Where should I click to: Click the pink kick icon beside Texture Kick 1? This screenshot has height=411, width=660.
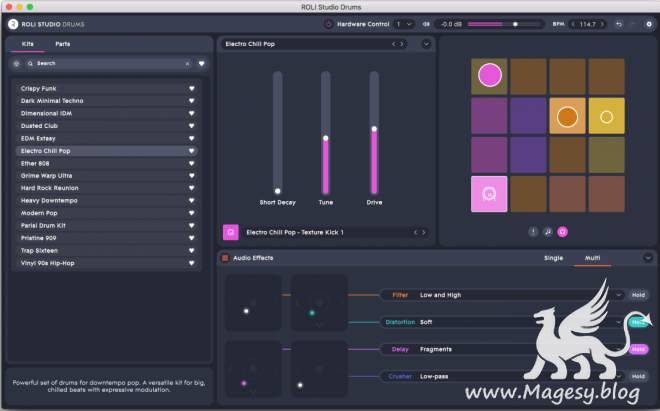click(x=231, y=232)
